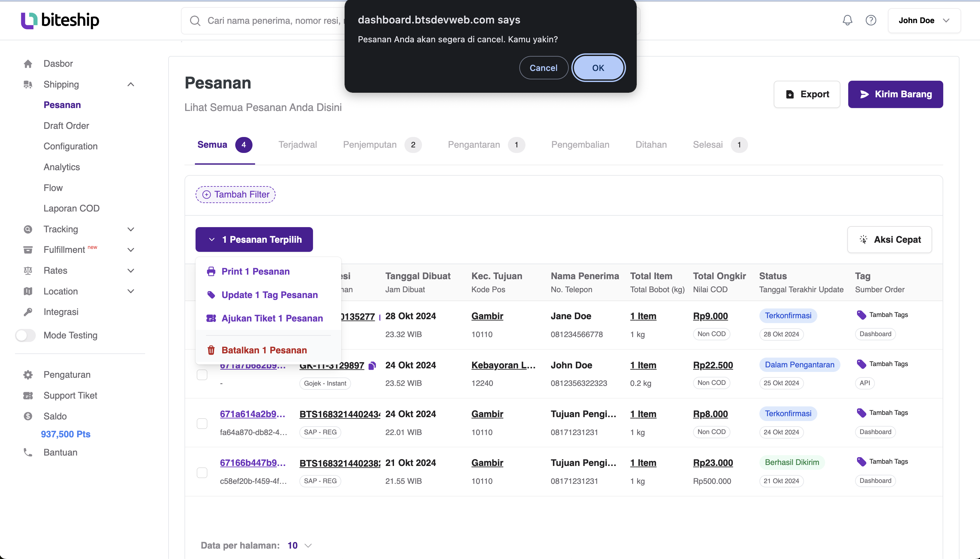Click the trash icon for Batalkan 1 Pesanan
The height and width of the screenshot is (559, 980).
click(x=211, y=350)
